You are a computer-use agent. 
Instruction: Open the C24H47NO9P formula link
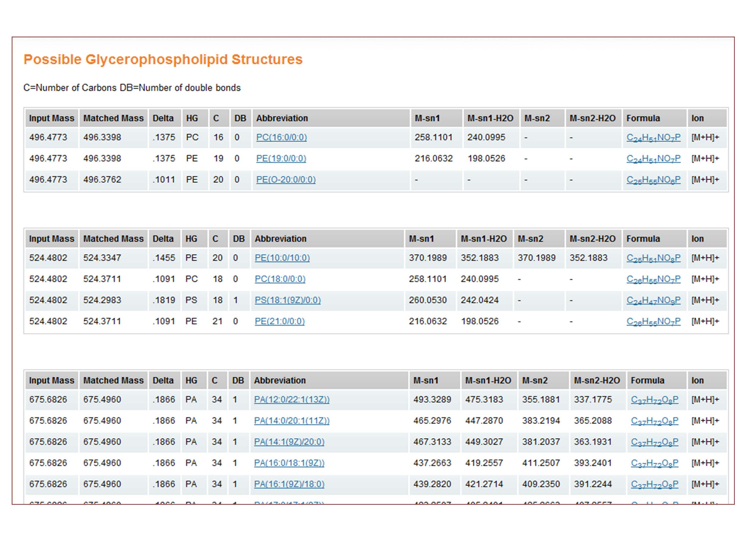click(653, 300)
